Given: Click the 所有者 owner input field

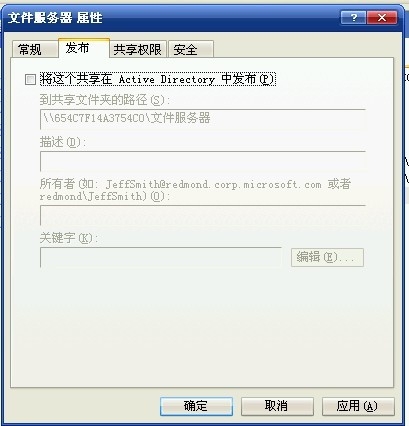Looking at the screenshot, I should (203, 215).
